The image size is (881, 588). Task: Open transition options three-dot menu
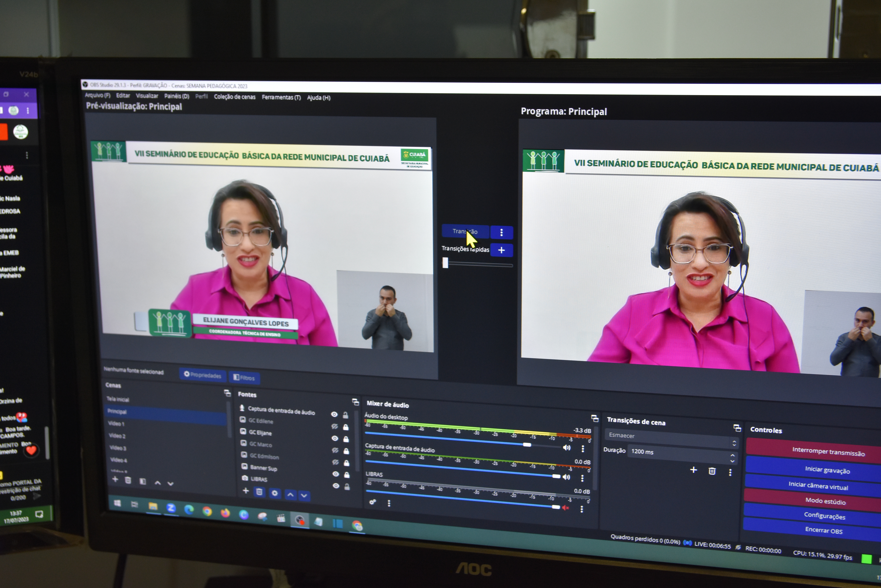(501, 232)
